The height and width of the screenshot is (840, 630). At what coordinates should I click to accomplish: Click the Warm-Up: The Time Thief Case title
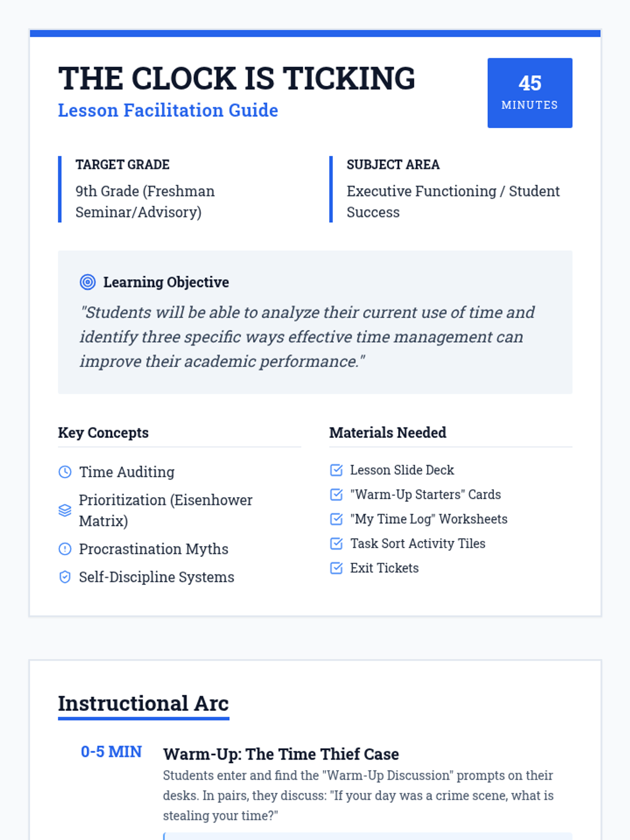tap(281, 754)
